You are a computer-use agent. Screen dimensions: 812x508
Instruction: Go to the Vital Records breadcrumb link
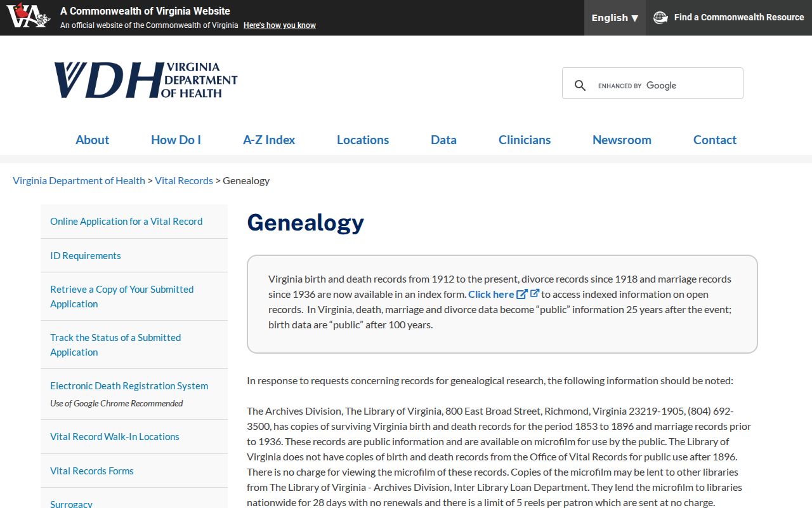coord(184,180)
